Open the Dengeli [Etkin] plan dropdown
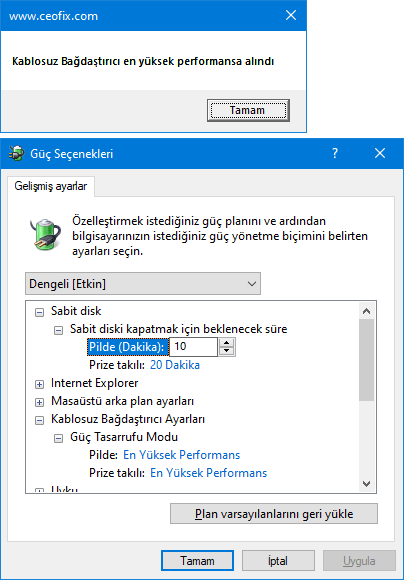This screenshot has width=404, height=580. (143, 284)
